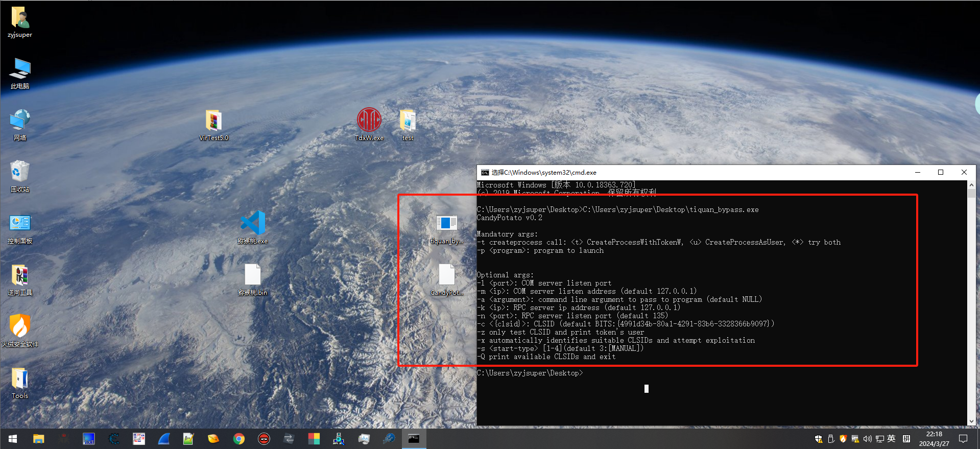
Task: Select the VirTest5.0 desktop icon
Action: coord(213,125)
